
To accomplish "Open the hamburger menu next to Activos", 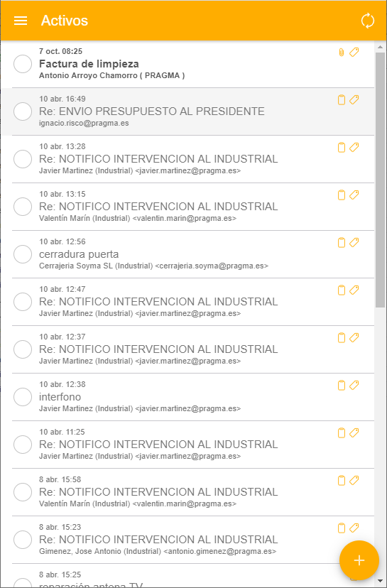I will 21,21.
